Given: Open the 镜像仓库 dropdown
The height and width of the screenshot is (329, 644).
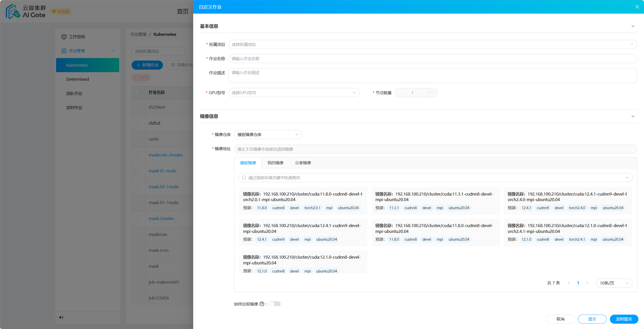Looking at the screenshot, I should 268,134.
